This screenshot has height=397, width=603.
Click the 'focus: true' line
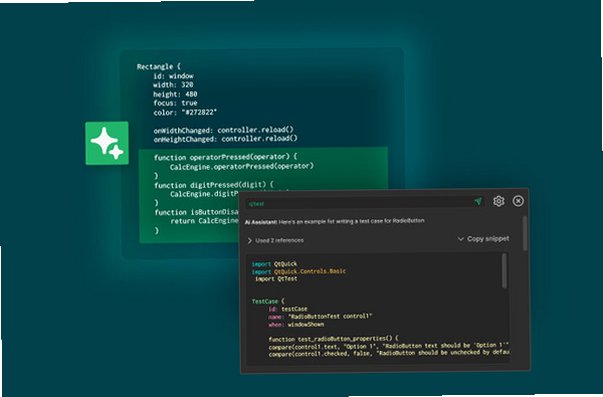click(x=175, y=103)
